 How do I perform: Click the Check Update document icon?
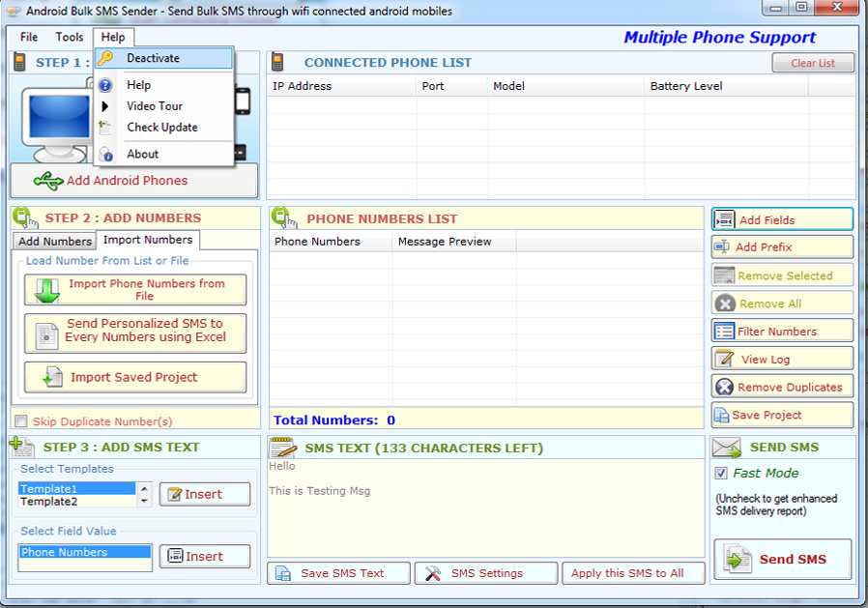(104, 128)
